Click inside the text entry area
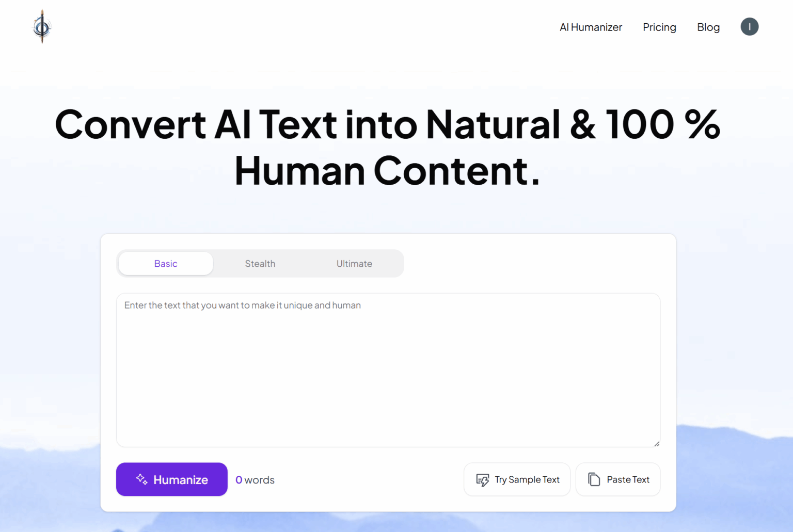The image size is (793, 532). [388, 370]
